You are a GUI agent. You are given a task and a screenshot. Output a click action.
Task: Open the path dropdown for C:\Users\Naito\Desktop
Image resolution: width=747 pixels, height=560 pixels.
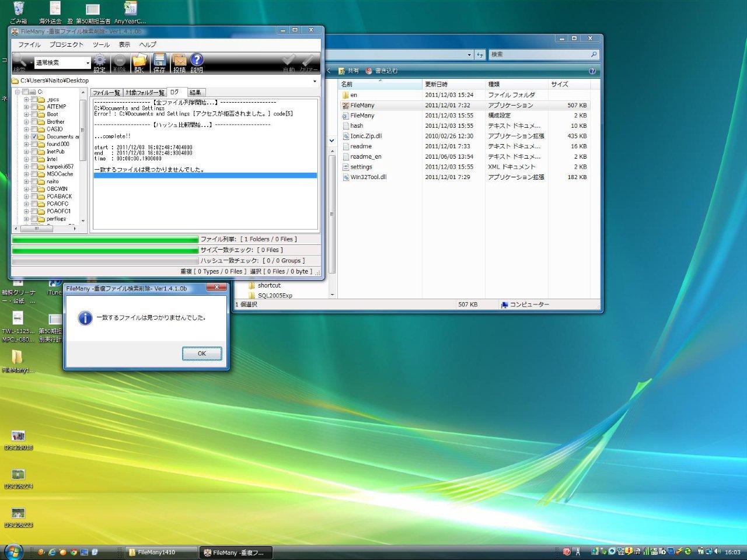pyautogui.click(x=315, y=81)
